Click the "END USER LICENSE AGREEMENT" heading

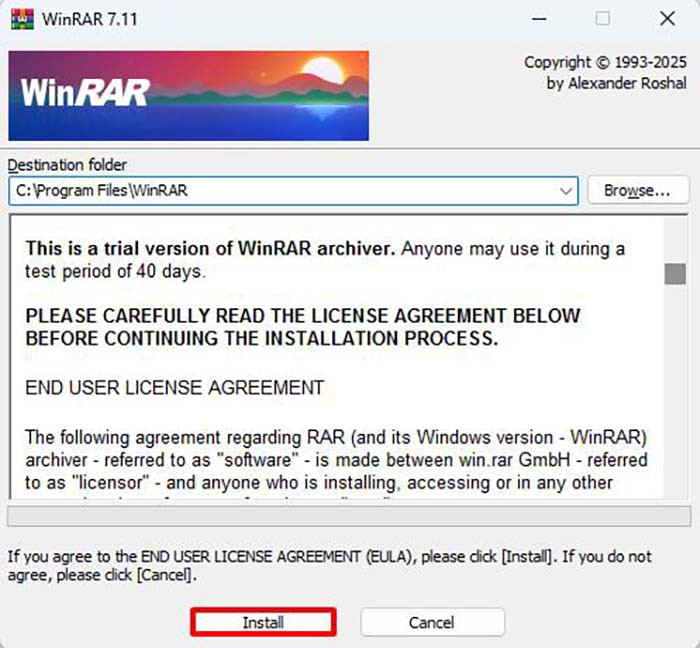(x=174, y=388)
